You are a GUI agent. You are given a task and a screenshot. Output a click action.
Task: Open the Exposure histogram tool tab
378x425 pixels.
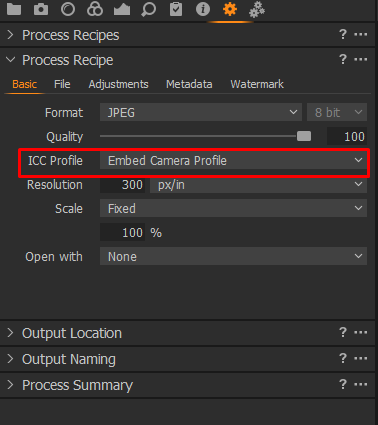(122, 9)
